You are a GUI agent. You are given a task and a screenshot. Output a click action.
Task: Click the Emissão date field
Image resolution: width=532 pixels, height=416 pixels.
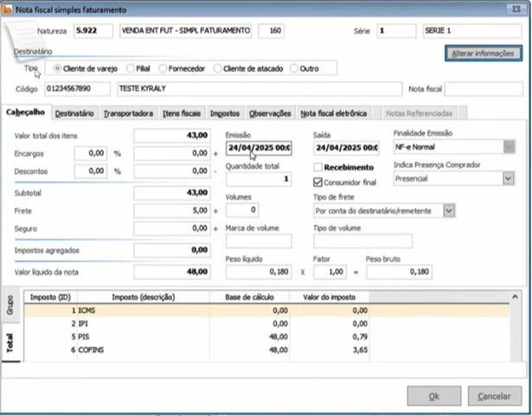(x=258, y=147)
